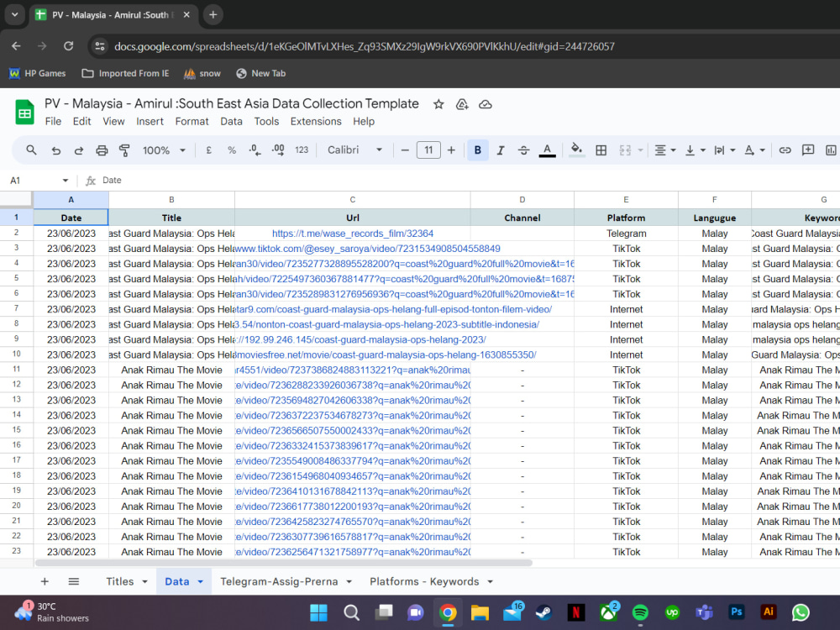
Task: Insert chart icon in toolbar
Action: (831, 150)
